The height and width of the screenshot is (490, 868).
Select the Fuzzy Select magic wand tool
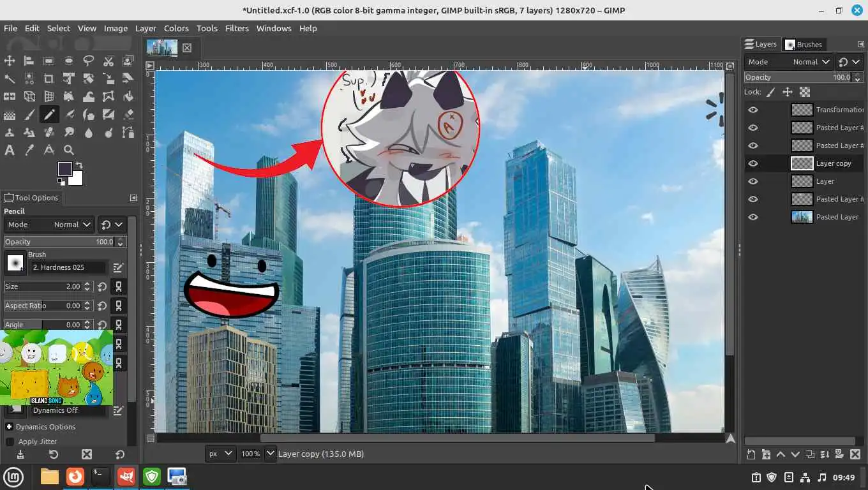pos(10,79)
